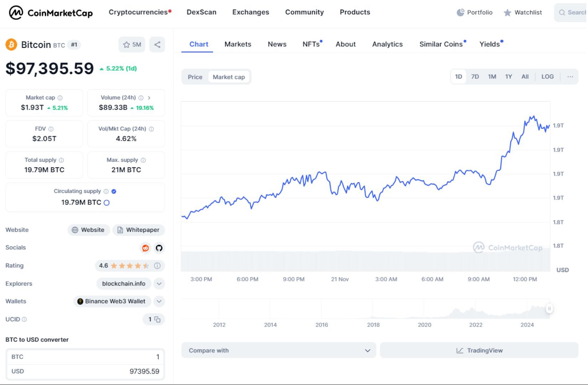The height and width of the screenshot is (385, 588).
Task: Visit the blockchain.info explorer link
Action: [123, 284]
